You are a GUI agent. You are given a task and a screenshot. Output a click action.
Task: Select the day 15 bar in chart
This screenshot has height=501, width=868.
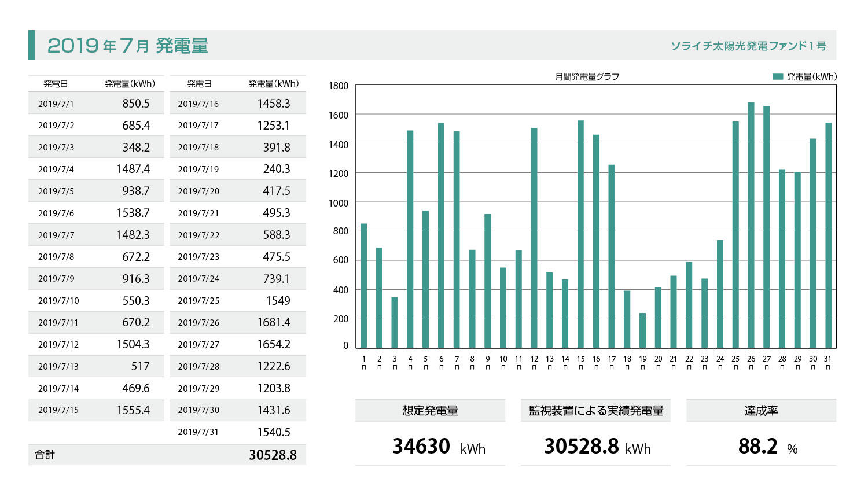[x=580, y=234]
